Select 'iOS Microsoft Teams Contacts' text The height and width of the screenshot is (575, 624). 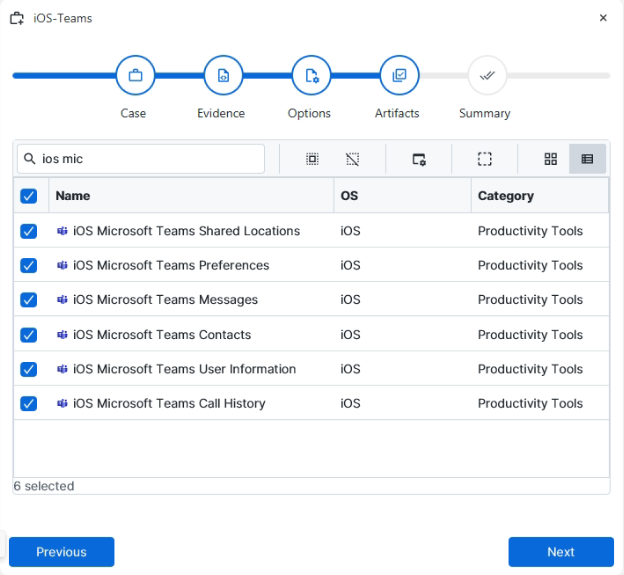162,335
